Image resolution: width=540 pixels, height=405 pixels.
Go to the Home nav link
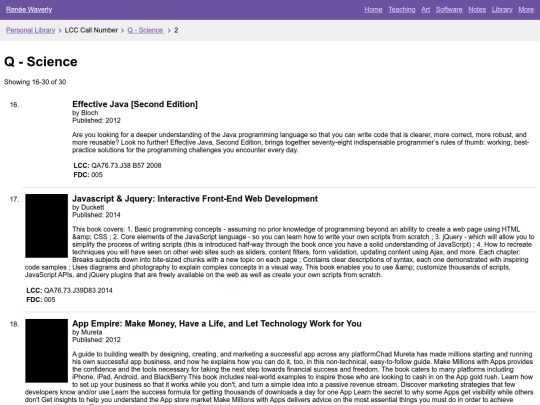(373, 10)
